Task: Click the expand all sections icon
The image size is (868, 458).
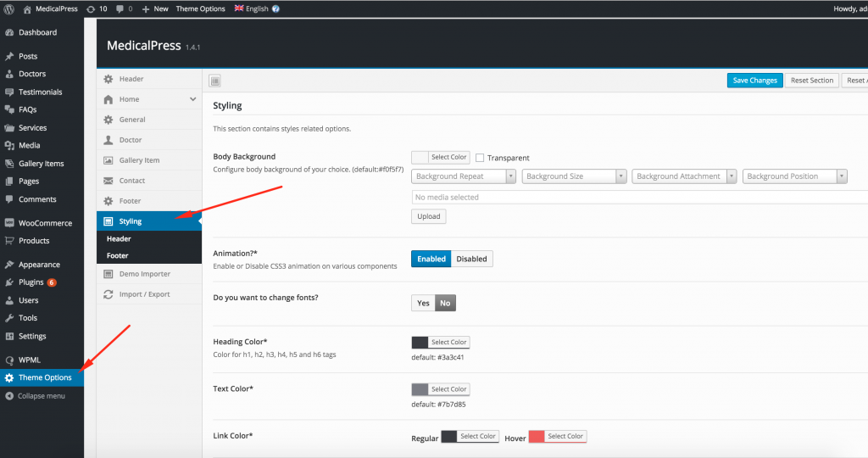Action: click(214, 81)
